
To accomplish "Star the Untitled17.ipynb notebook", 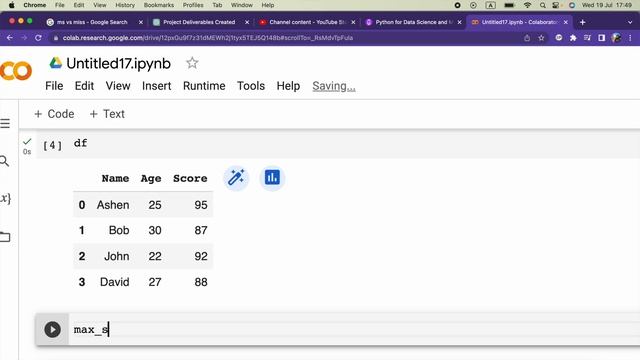I will (192, 63).
